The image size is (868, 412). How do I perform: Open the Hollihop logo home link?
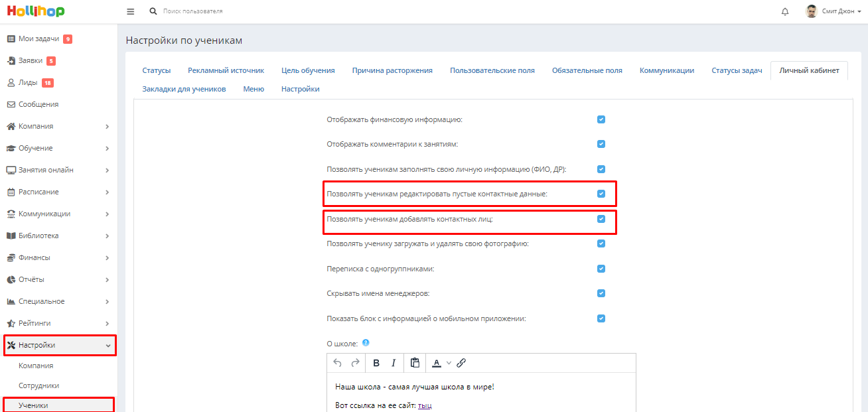pos(36,11)
